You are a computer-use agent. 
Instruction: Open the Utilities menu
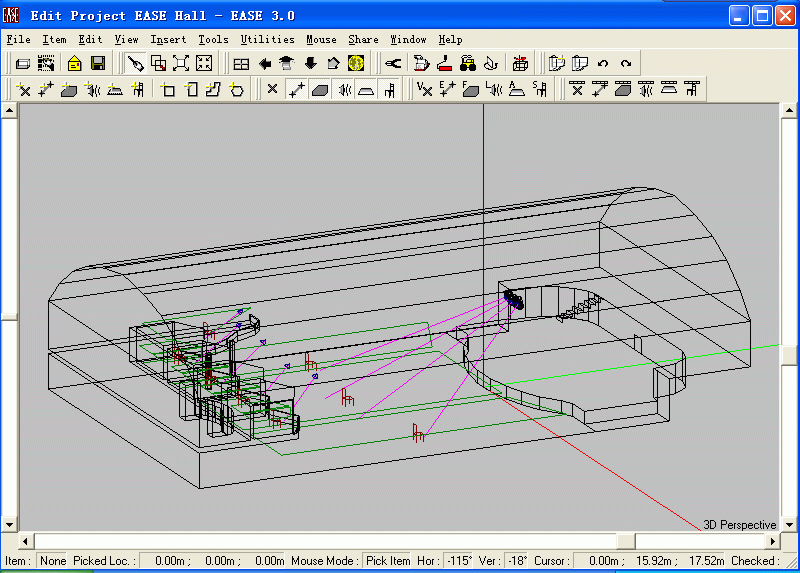point(267,39)
